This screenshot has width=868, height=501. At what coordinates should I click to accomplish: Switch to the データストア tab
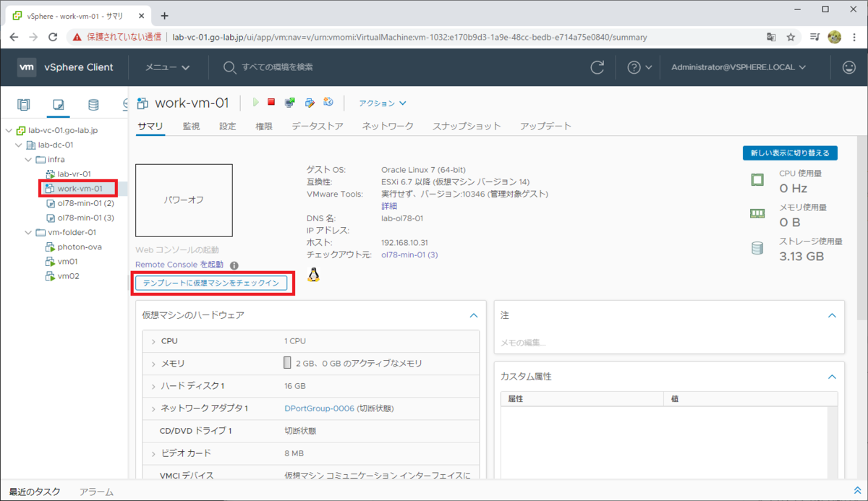point(318,126)
